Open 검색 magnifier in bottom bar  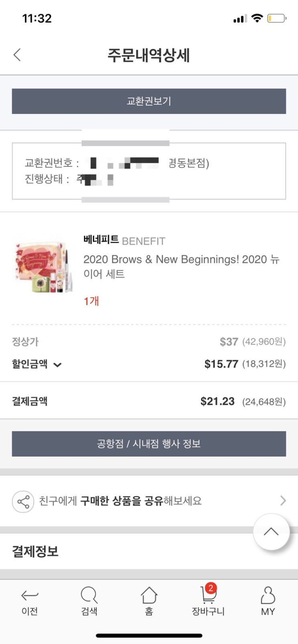pos(89,596)
